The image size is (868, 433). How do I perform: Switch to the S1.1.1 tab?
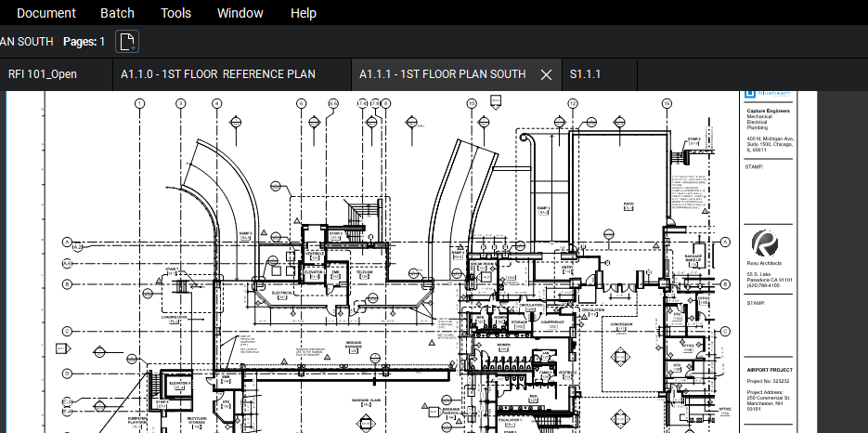[586, 74]
